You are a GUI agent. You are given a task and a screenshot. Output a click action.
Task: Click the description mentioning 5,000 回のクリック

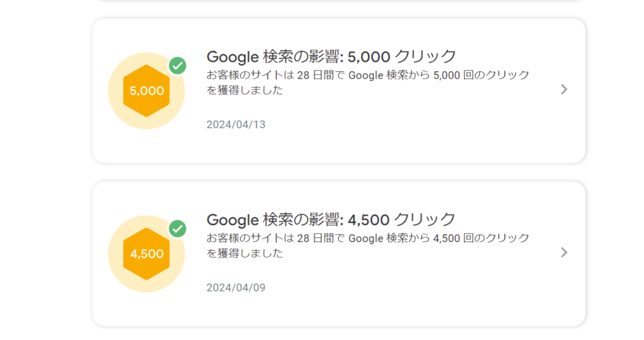368,76
